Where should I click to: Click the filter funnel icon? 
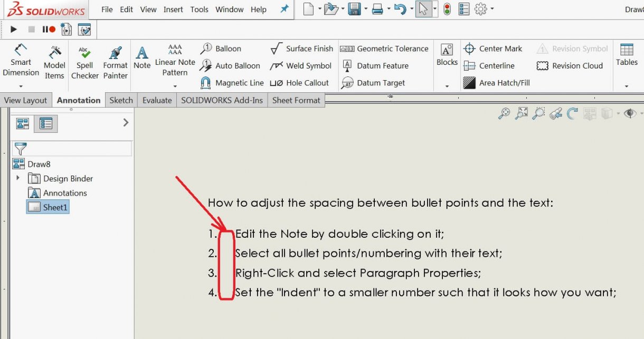21,149
